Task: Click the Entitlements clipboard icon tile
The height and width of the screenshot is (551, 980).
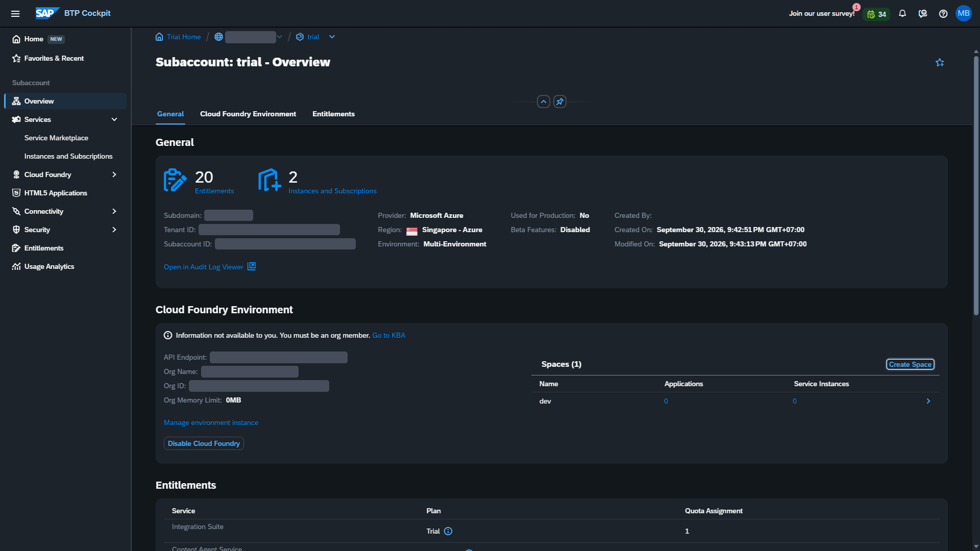Action: tap(175, 180)
